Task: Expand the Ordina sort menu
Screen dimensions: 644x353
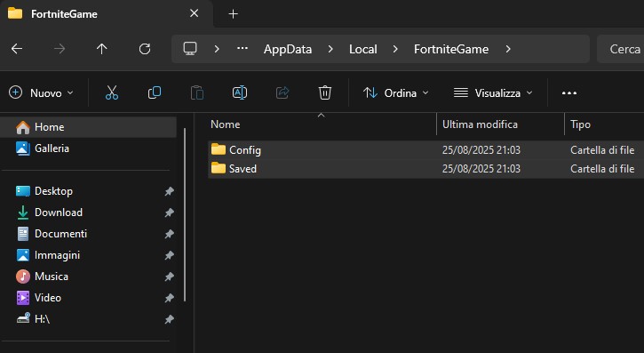Action: [x=396, y=92]
